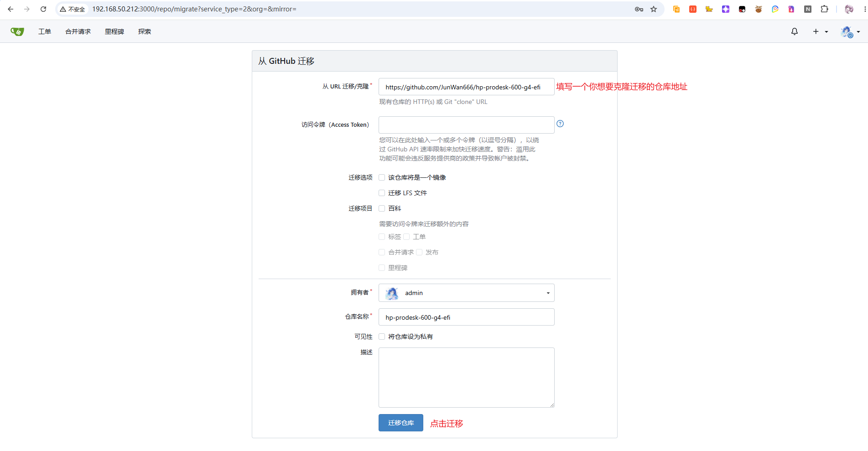Click the Access Token input field
868x451 pixels.
[x=466, y=125]
